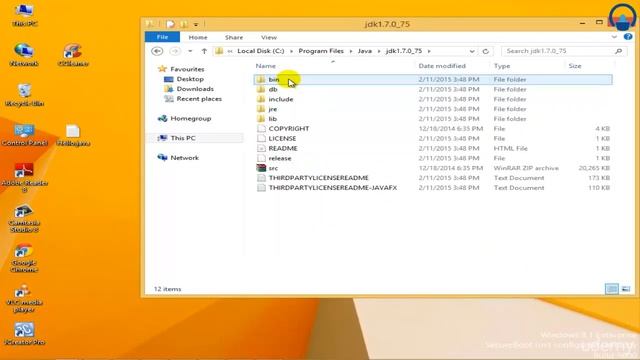This screenshot has width=640, height=360.
Task: Expand address bar history dropdown
Action: coord(471,51)
